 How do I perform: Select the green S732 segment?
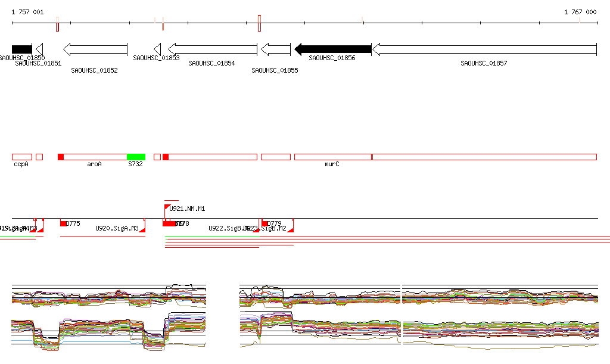click(136, 157)
